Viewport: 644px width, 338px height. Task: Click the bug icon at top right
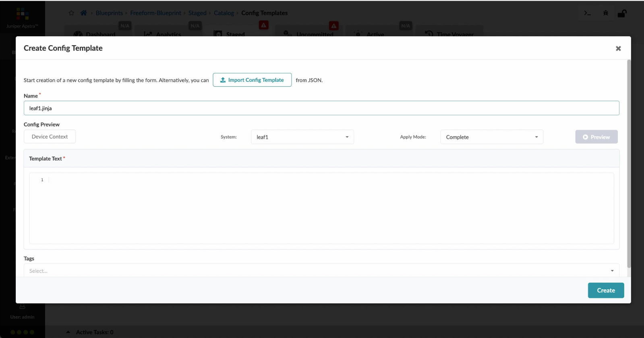tap(605, 13)
